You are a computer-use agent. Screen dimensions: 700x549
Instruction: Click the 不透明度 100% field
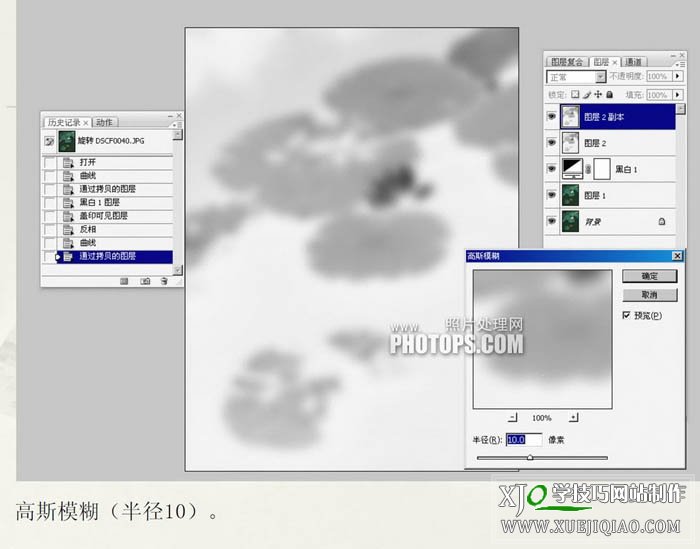tap(659, 76)
